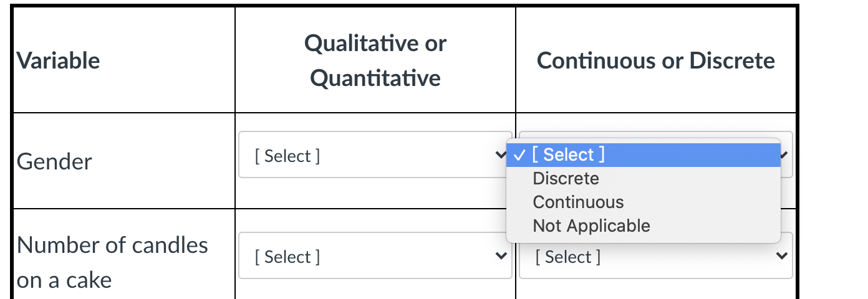Click the "Variable" column header

58,60
